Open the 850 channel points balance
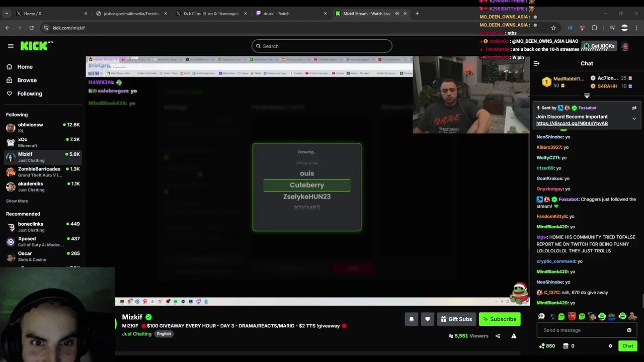Screen dimensions: 644x362 point(546,346)
